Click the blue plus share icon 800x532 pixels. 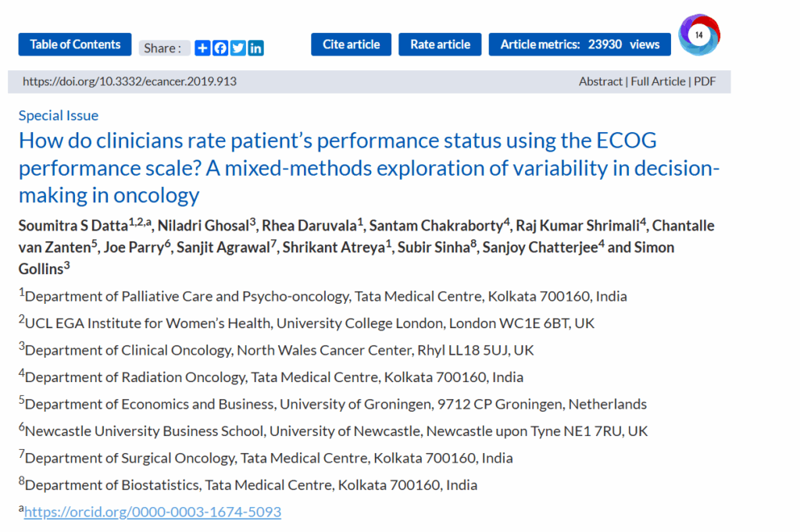point(202,48)
